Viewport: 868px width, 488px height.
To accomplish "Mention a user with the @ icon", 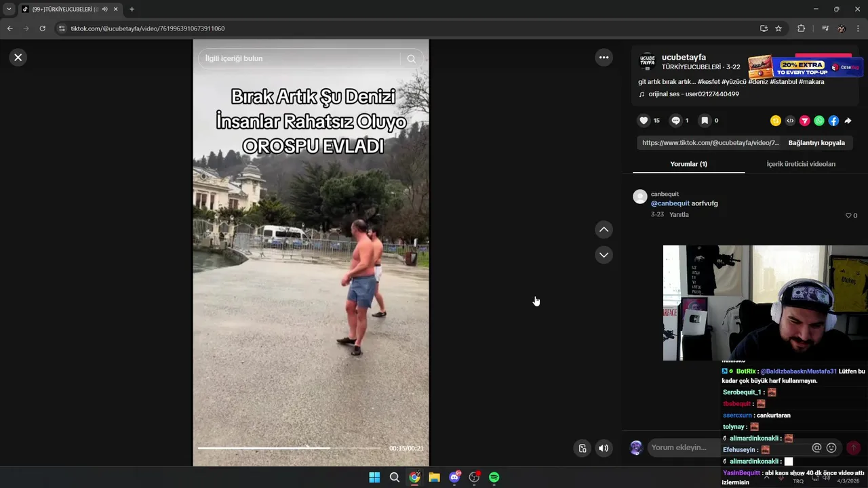I will [816, 448].
